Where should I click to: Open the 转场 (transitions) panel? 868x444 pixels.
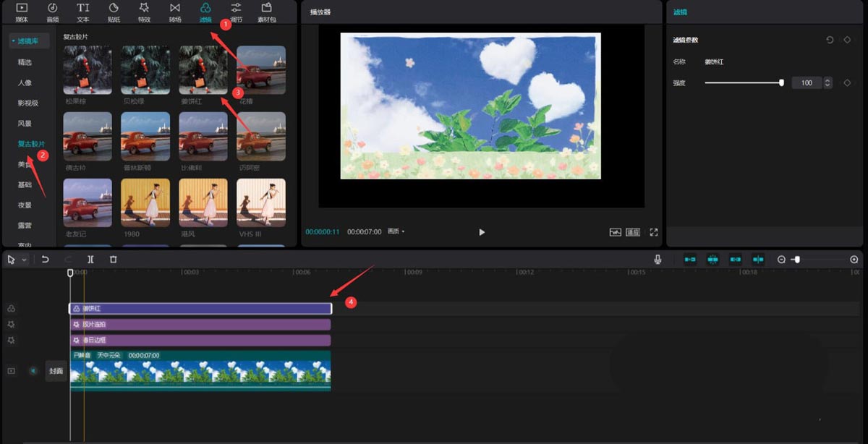point(175,12)
